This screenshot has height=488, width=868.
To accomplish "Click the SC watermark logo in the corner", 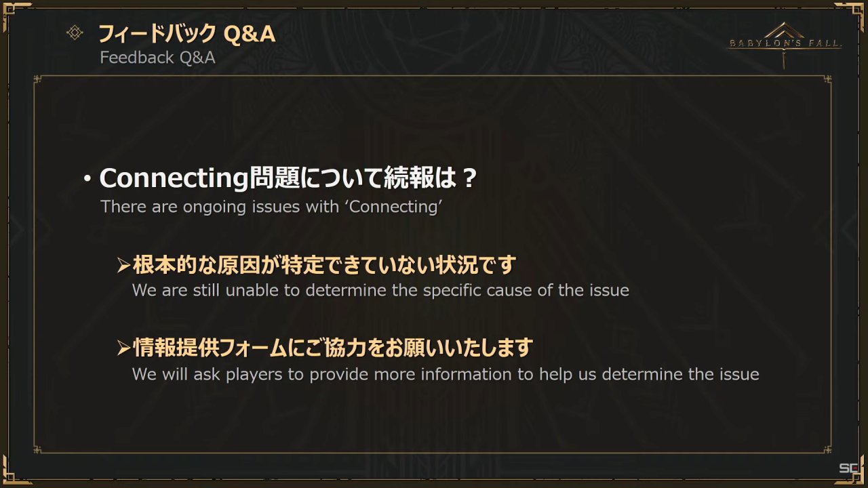I will [x=848, y=468].
